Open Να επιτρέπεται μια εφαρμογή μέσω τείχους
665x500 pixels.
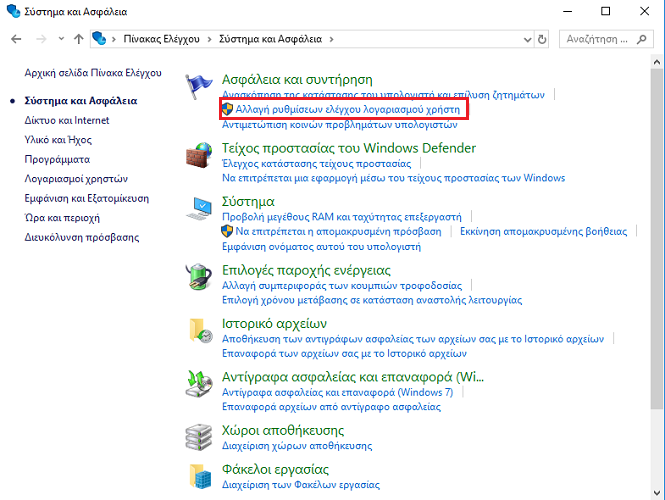(x=393, y=178)
